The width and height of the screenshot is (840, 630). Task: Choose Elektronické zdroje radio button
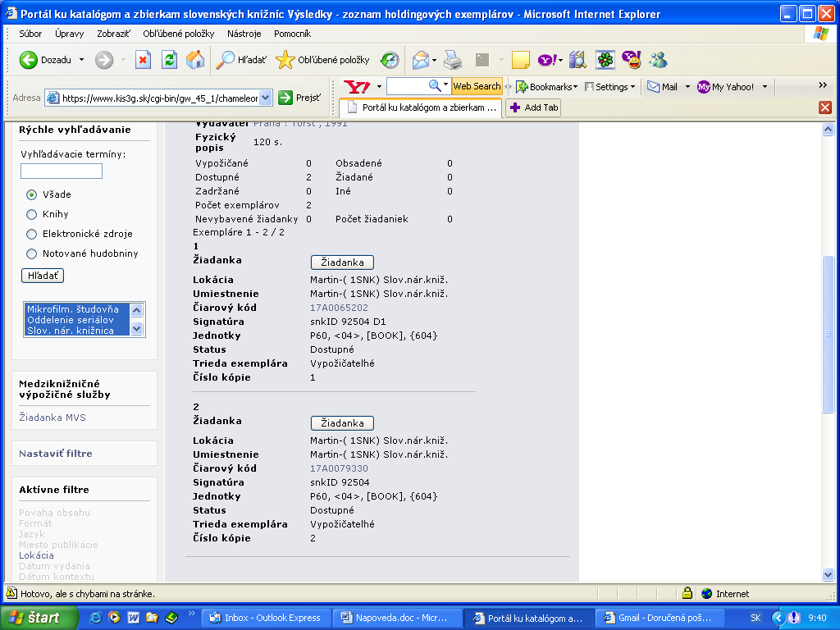(x=32, y=234)
